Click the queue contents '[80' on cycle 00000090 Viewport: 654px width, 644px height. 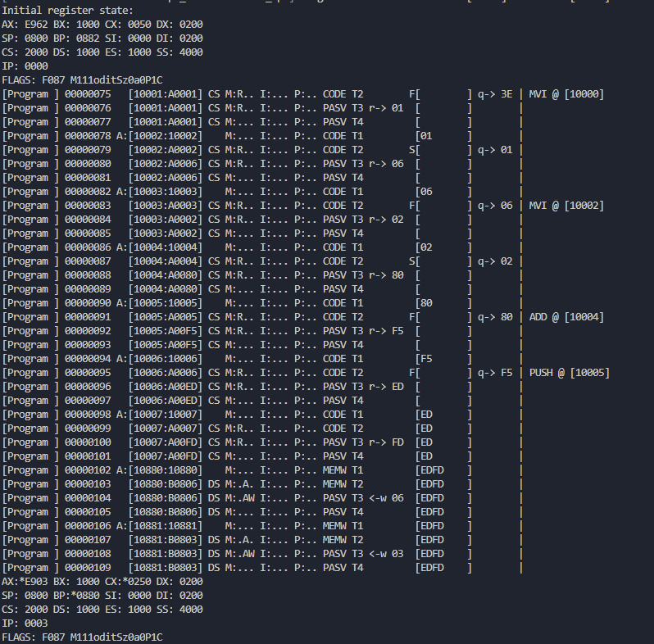click(x=424, y=303)
